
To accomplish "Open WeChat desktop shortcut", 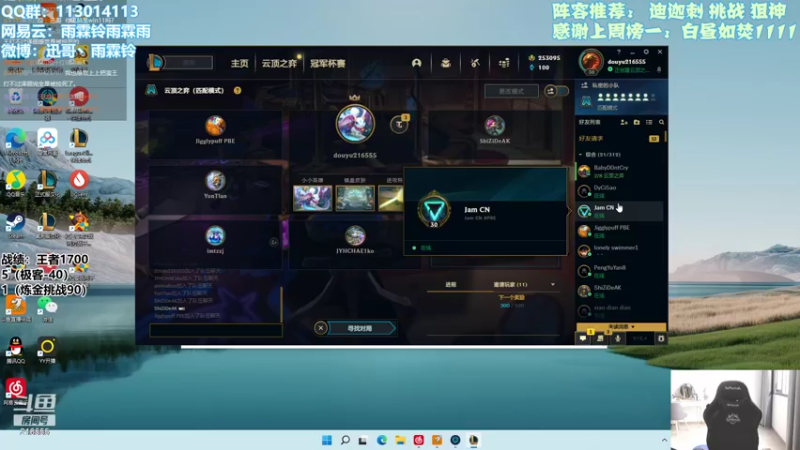I will pyautogui.click(x=47, y=309).
